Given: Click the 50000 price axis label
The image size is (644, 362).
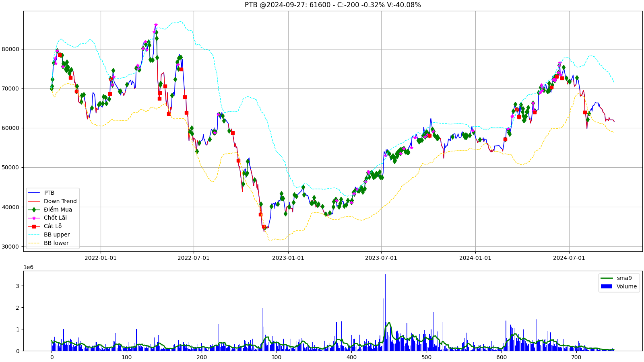Looking at the screenshot, I should click(10, 167).
